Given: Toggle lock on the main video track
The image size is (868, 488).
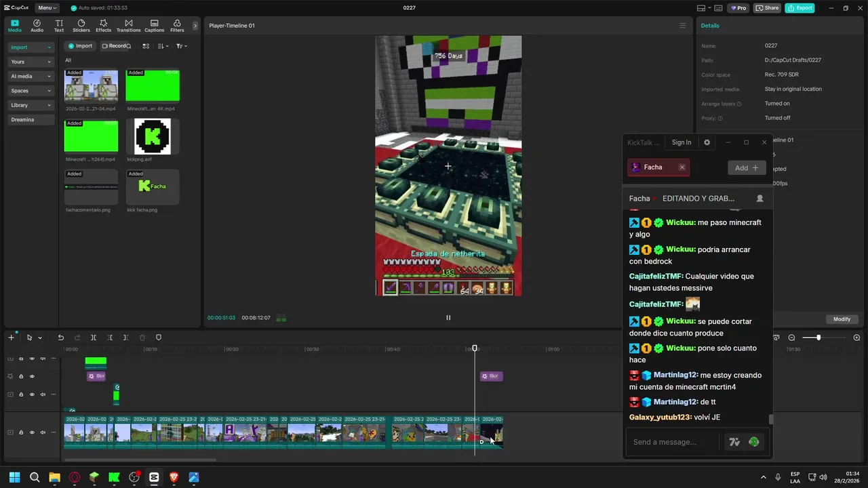Looking at the screenshot, I should (x=21, y=432).
